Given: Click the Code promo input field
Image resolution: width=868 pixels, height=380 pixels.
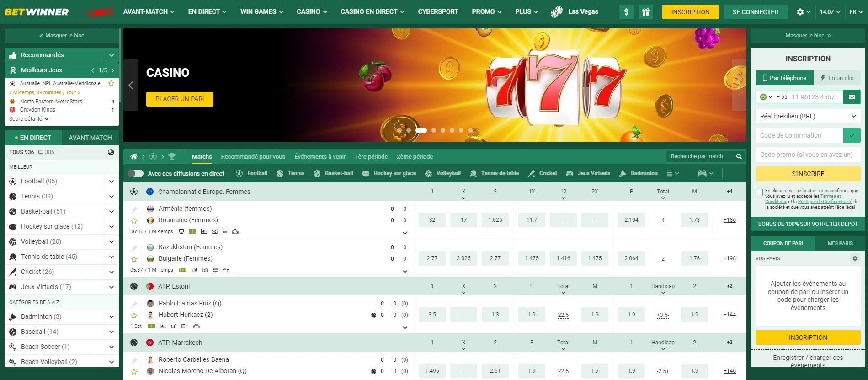Looking at the screenshot, I should click(x=808, y=155).
